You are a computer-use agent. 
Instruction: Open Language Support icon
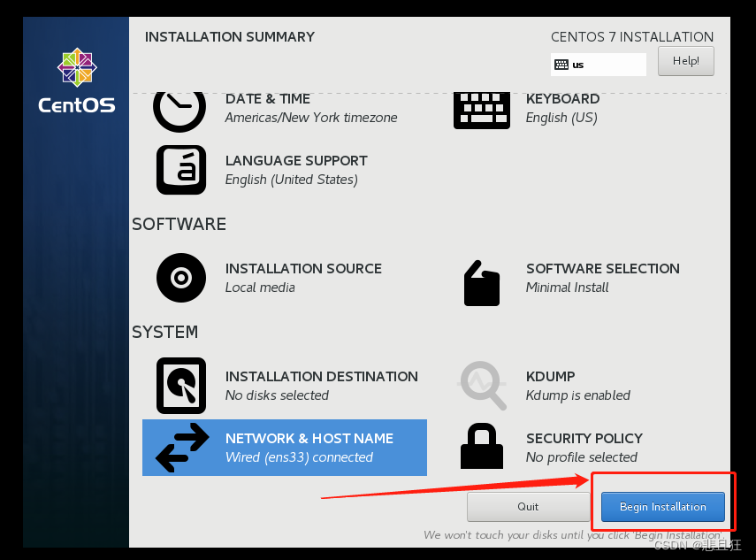coord(181,170)
